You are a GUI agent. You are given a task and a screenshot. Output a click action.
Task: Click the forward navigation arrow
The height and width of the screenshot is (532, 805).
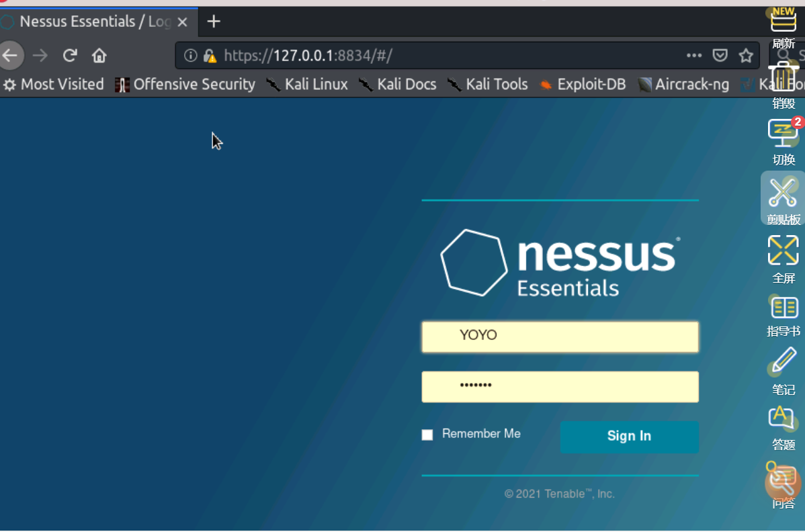click(40, 55)
